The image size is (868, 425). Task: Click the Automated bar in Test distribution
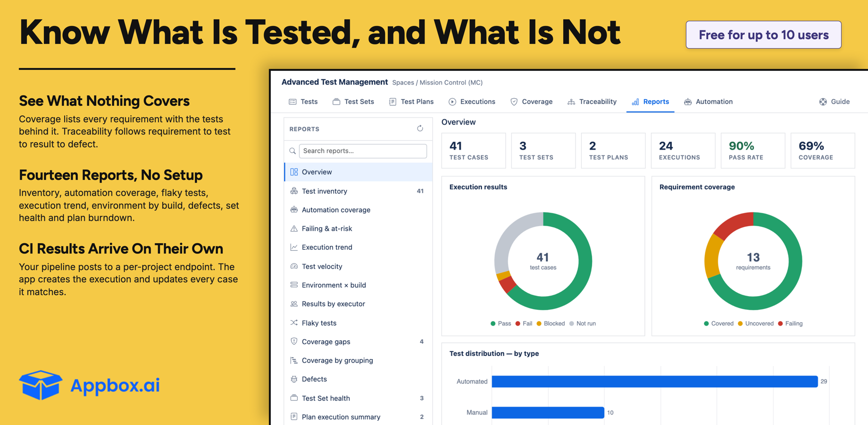coord(655,382)
